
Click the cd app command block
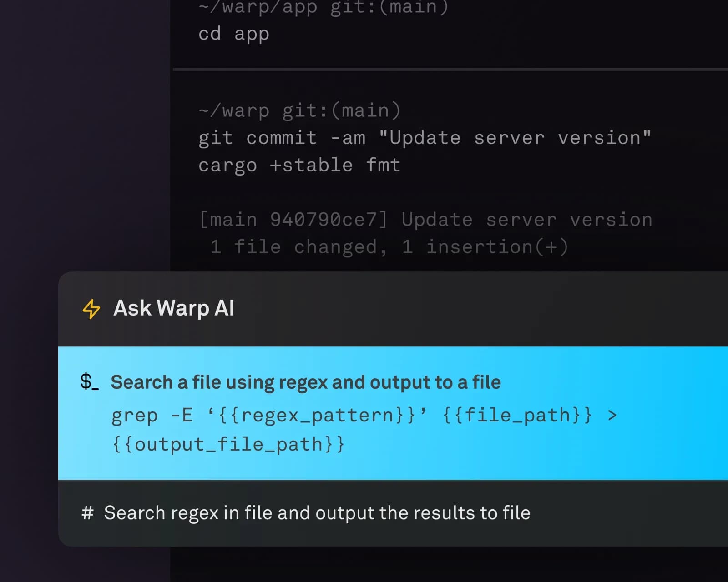pyautogui.click(x=233, y=34)
